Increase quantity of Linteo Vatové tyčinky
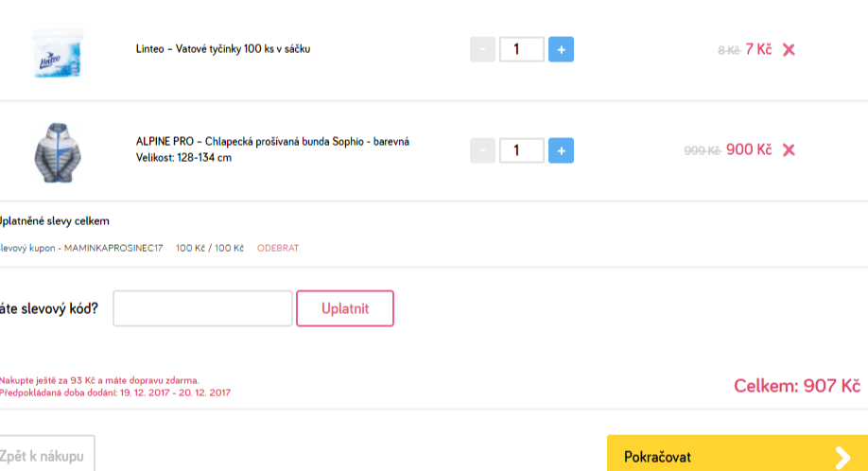 tap(561, 49)
